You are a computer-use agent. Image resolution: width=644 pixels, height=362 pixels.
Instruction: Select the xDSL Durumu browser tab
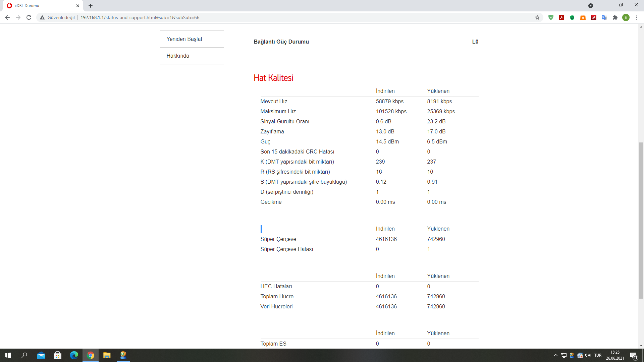click(40, 6)
